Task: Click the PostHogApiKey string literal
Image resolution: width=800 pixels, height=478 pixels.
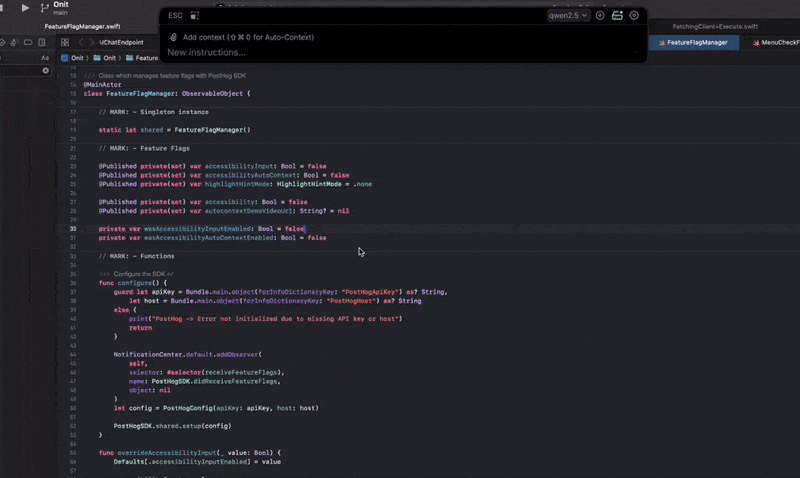Action: coord(369,292)
